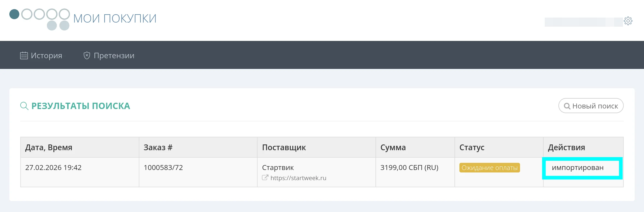
Task: Open the https://startweek.ru supplier link
Action: 299,178
